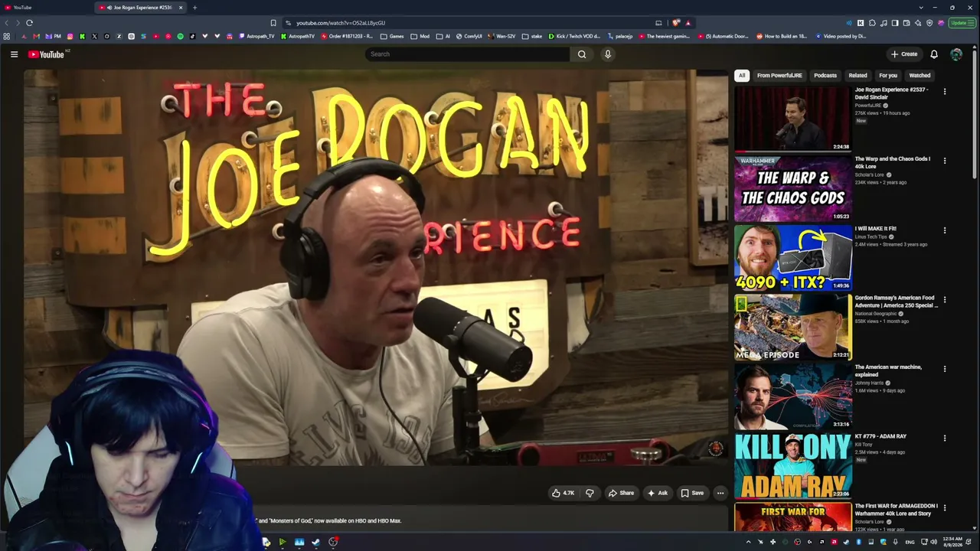Image resolution: width=980 pixels, height=551 pixels.
Task: Start voice search with the microphone icon
Action: click(x=608, y=54)
